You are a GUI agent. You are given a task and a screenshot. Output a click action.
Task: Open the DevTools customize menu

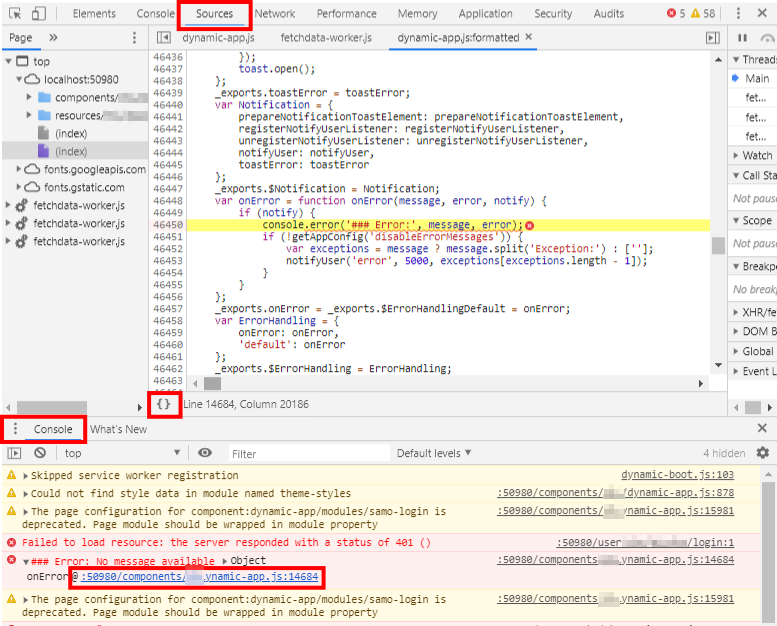click(x=738, y=13)
